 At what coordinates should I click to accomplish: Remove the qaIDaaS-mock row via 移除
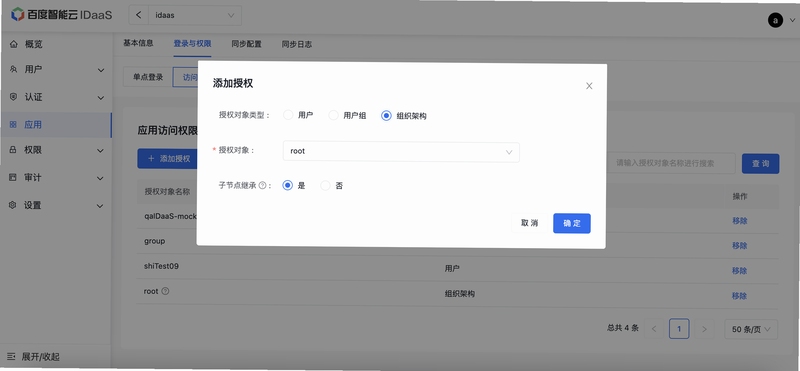tap(739, 221)
